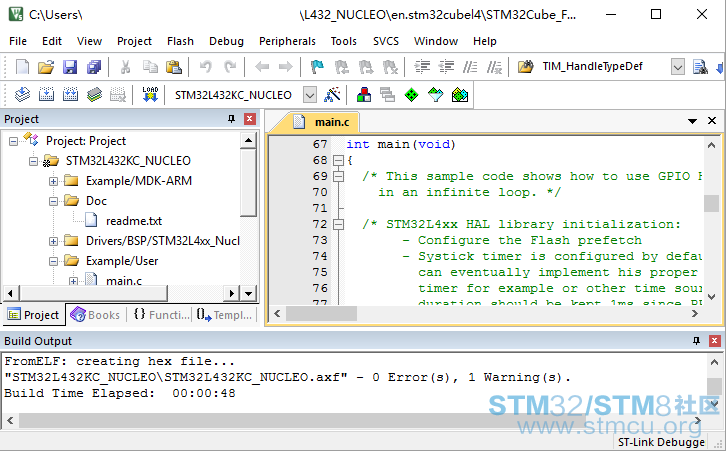Open a file using the Open folder icon
Screen dimensions: 726x451
click(x=46, y=67)
